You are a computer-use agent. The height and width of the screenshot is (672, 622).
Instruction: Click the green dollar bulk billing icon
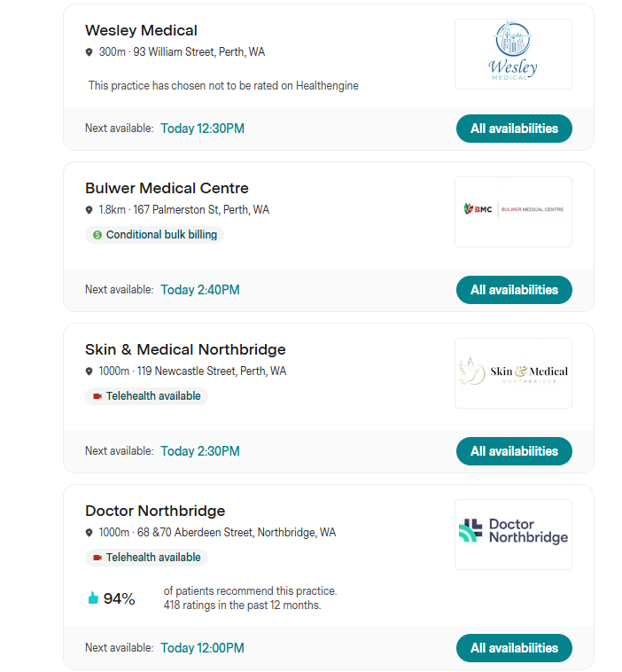[x=97, y=235]
